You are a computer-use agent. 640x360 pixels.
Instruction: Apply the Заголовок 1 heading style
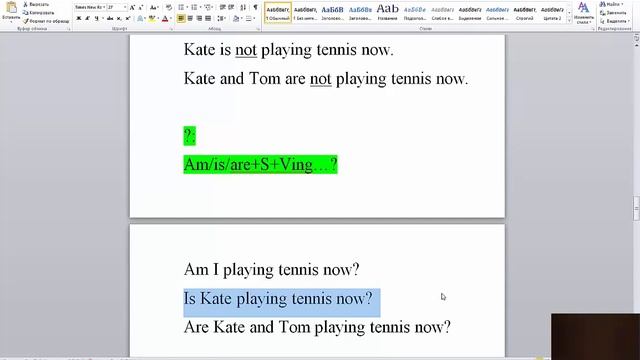pos(333,13)
